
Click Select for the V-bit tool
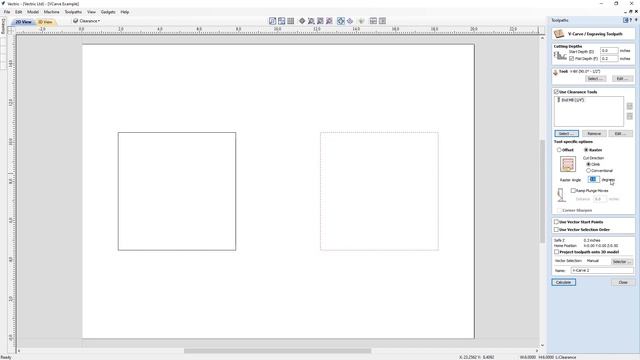point(595,78)
